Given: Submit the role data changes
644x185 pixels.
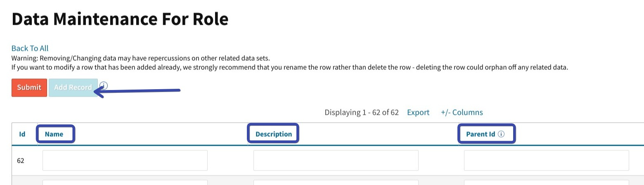Looking at the screenshot, I should coord(29,88).
